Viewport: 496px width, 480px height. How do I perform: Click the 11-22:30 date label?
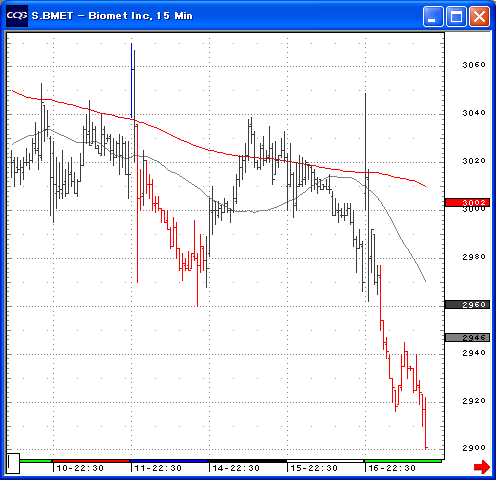158,468
